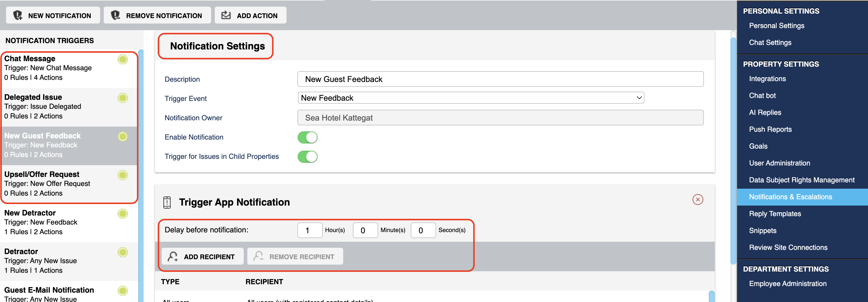
Task: Click the Add Action button
Action: click(250, 15)
